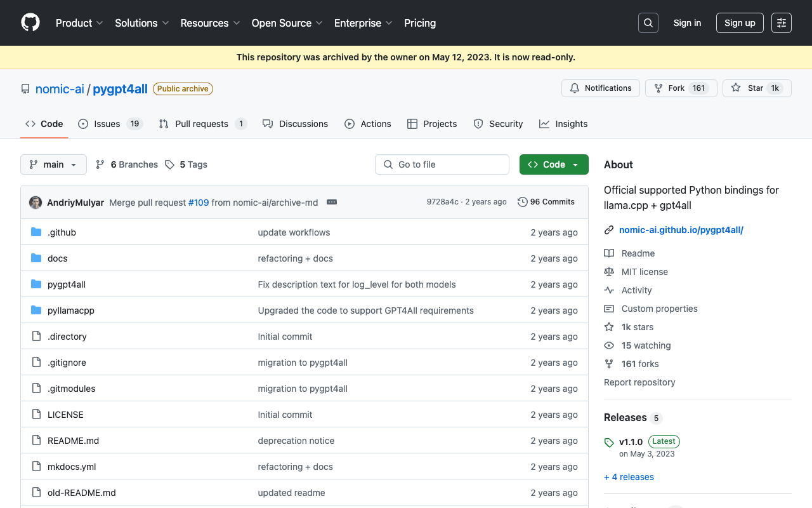The height and width of the screenshot is (508, 812).
Task: Click the Notifications bell button
Action: (x=600, y=88)
